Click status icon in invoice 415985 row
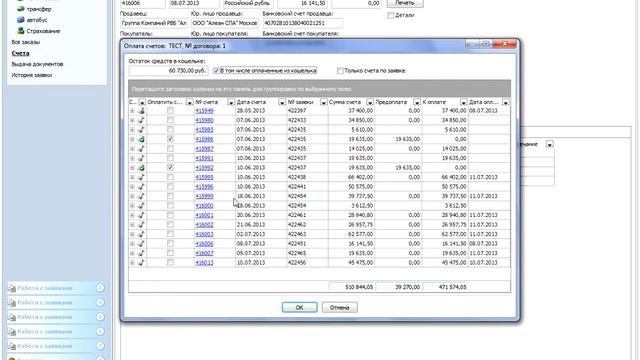The width and height of the screenshot is (640, 360). pos(141,129)
